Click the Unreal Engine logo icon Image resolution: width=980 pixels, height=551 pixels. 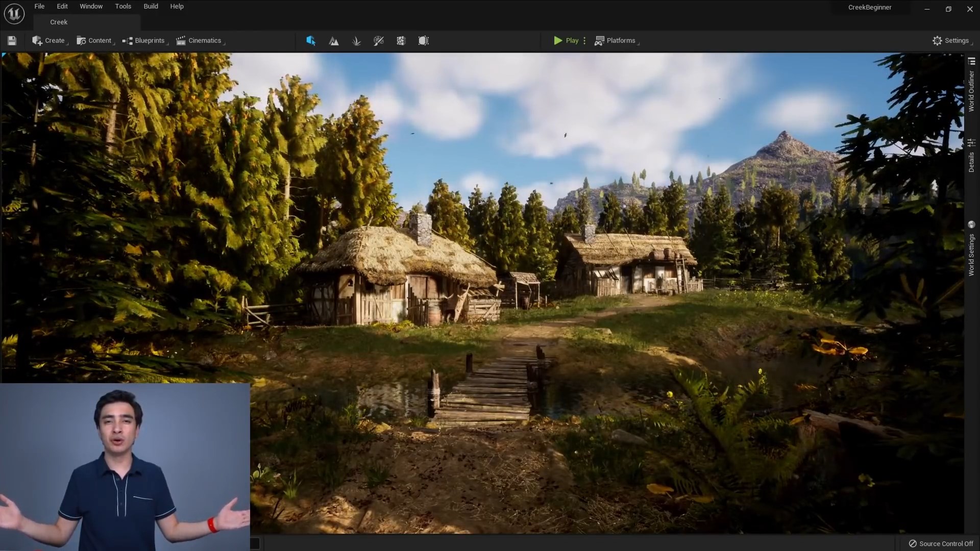14,14
